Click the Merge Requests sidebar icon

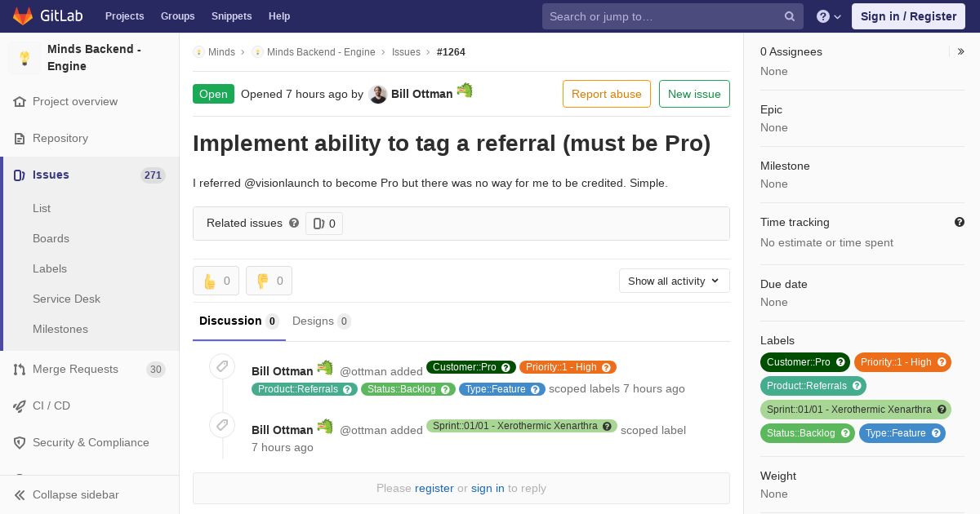tap(20, 370)
